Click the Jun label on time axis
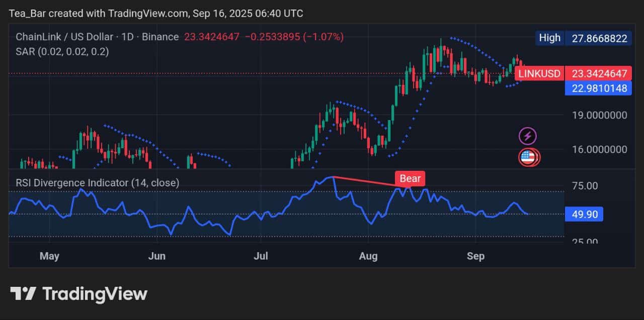 click(157, 256)
